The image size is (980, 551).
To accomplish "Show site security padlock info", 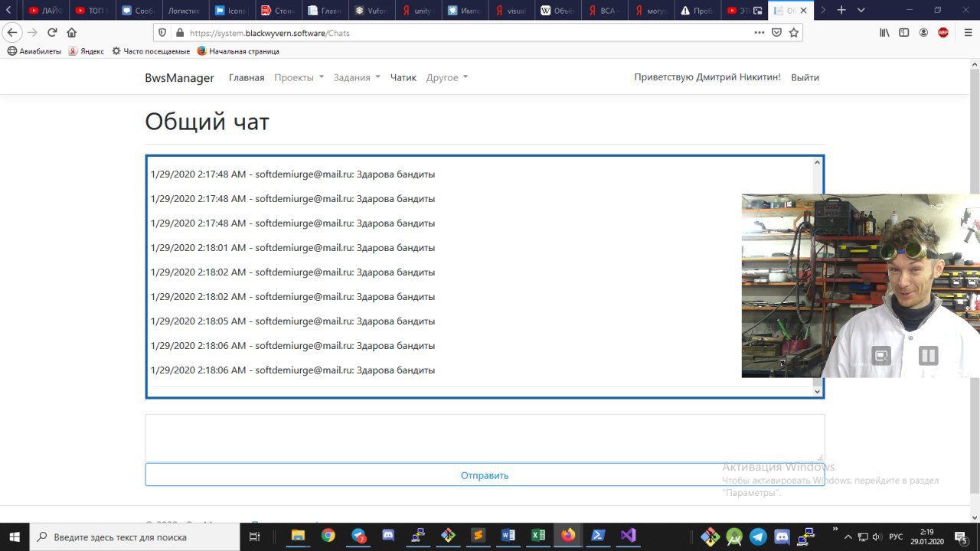I will point(180,33).
